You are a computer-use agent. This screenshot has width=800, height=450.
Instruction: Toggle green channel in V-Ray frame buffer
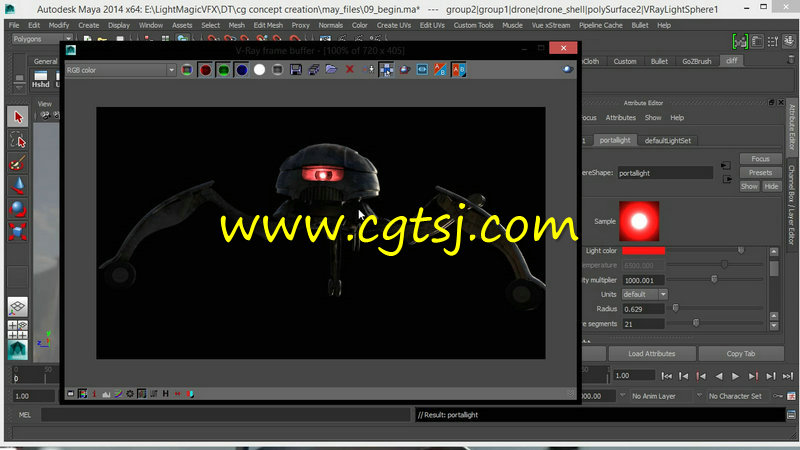pos(223,70)
